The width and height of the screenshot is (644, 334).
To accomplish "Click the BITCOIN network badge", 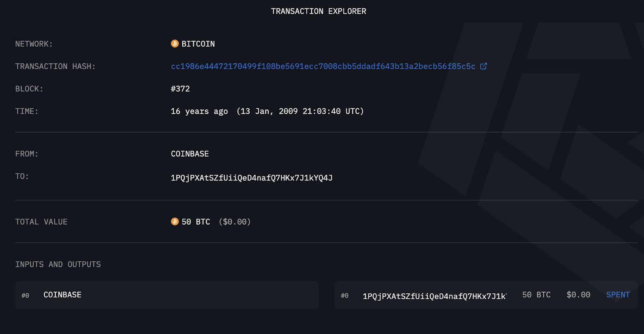I will click(x=192, y=44).
